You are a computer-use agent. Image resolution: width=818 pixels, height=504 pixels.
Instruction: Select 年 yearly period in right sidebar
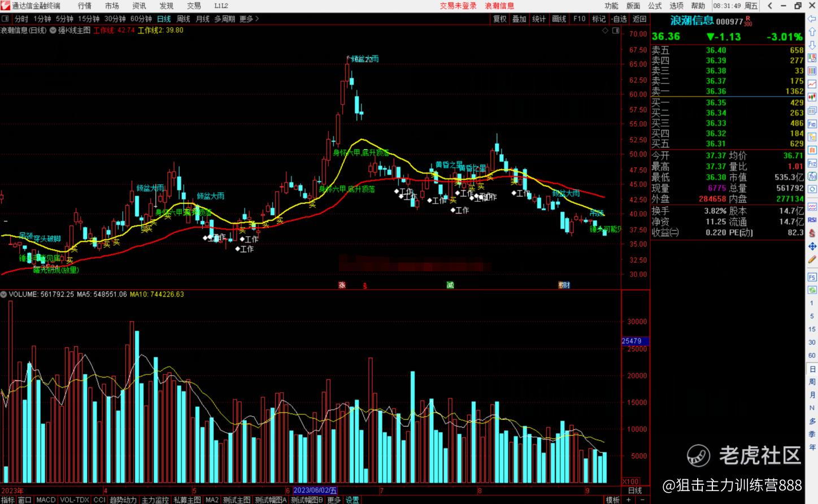[x=812, y=447]
